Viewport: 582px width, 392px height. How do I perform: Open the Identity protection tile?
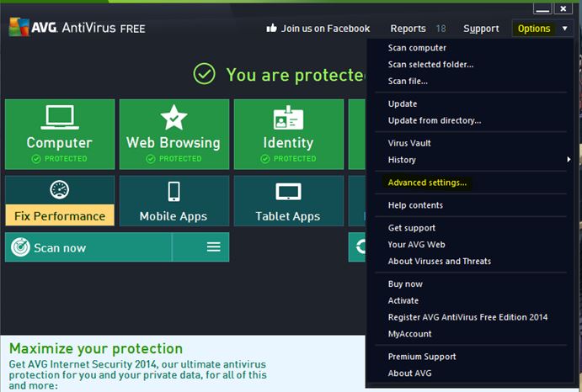pyautogui.click(x=288, y=135)
